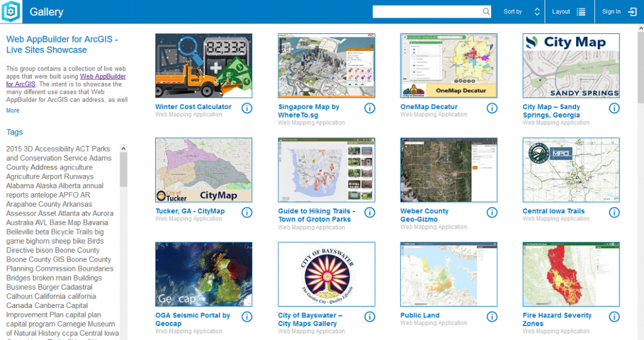Open OneMap Decatur thumbnail
This screenshot has width=644, height=340.
point(449,65)
